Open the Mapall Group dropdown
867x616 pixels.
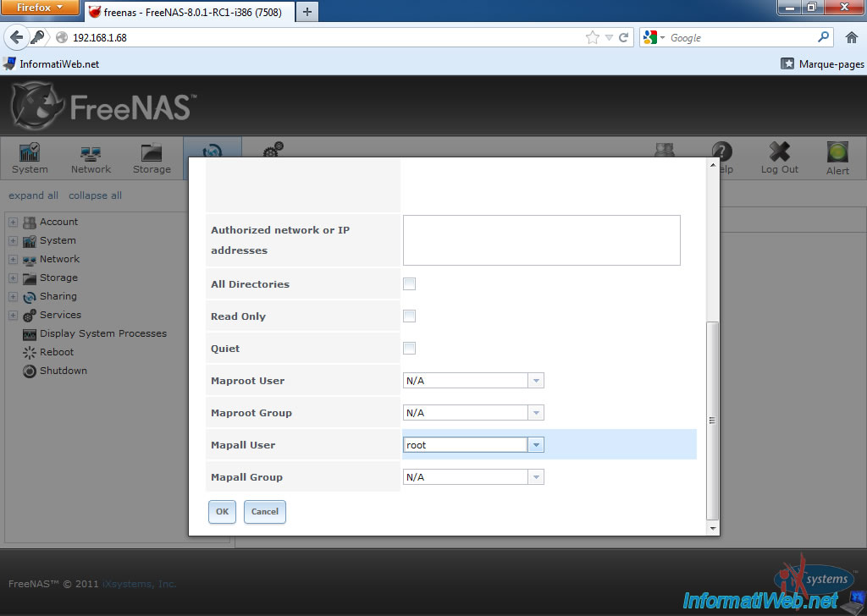[535, 476]
